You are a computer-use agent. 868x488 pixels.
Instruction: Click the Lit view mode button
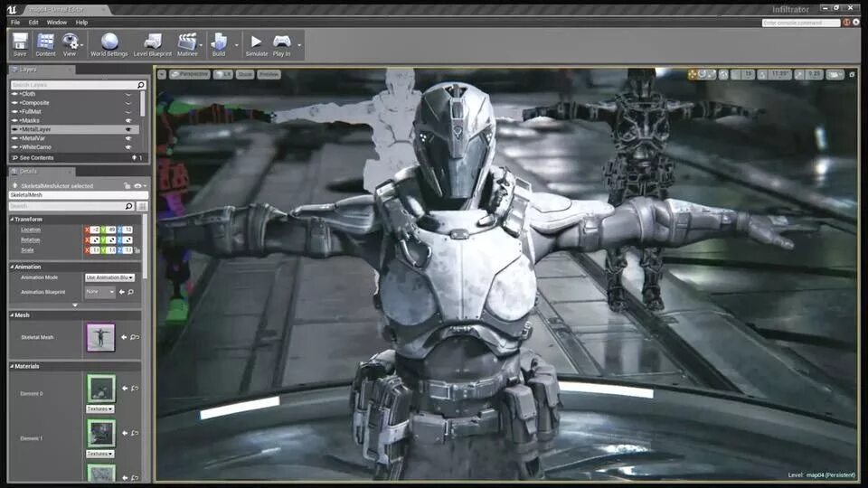[x=223, y=74]
